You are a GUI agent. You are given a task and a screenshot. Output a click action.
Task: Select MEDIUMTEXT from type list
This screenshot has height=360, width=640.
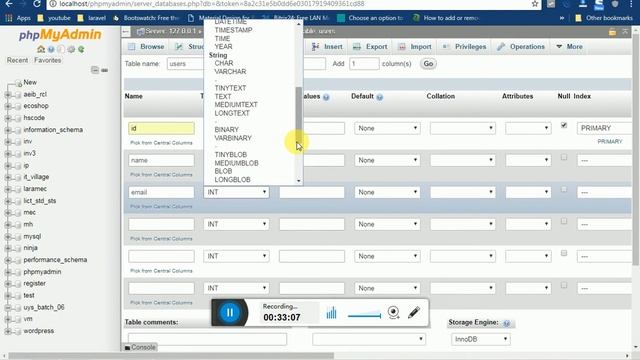point(236,105)
